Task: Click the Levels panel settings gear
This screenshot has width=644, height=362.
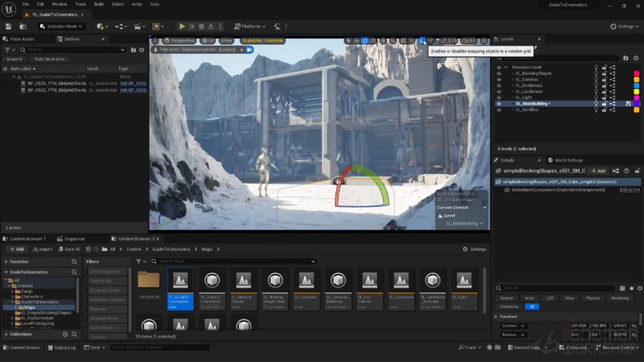Action: click(x=636, y=58)
